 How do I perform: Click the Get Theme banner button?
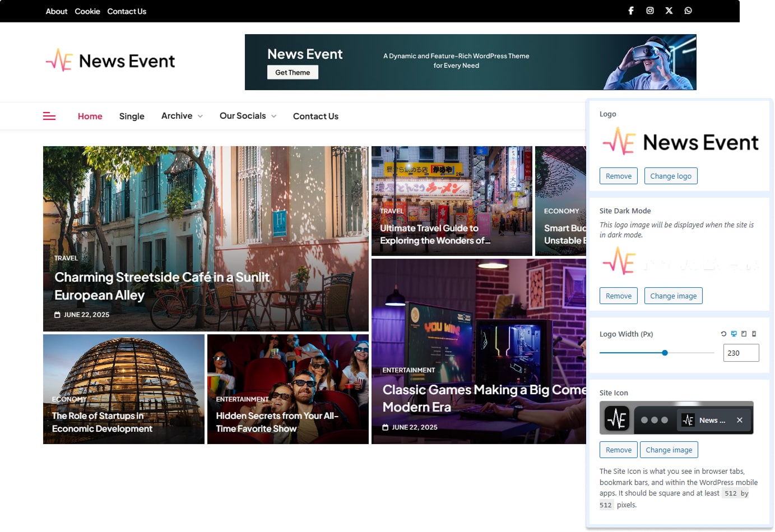click(293, 72)
